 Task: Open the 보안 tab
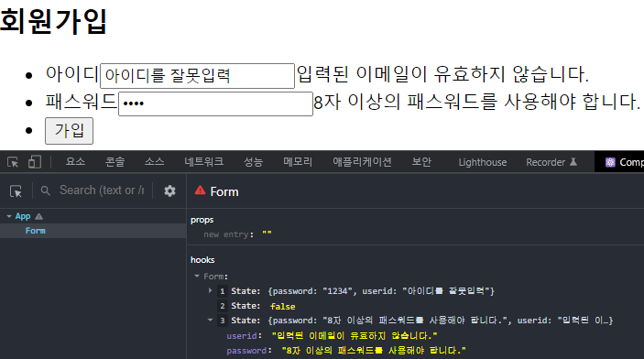pos(421,162)
